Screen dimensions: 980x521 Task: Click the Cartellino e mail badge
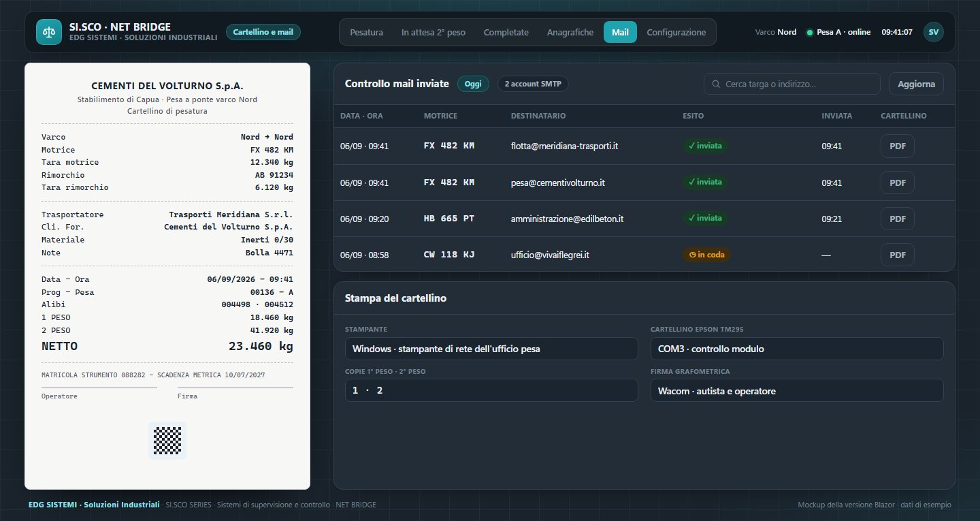(x=263, y=32)
